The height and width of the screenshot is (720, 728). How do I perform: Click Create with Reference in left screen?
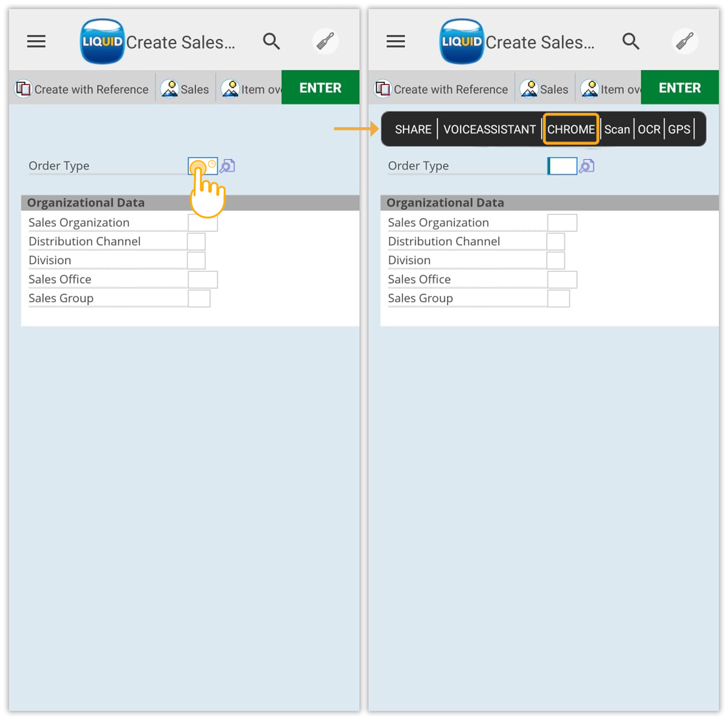click(x=82, y=89)
